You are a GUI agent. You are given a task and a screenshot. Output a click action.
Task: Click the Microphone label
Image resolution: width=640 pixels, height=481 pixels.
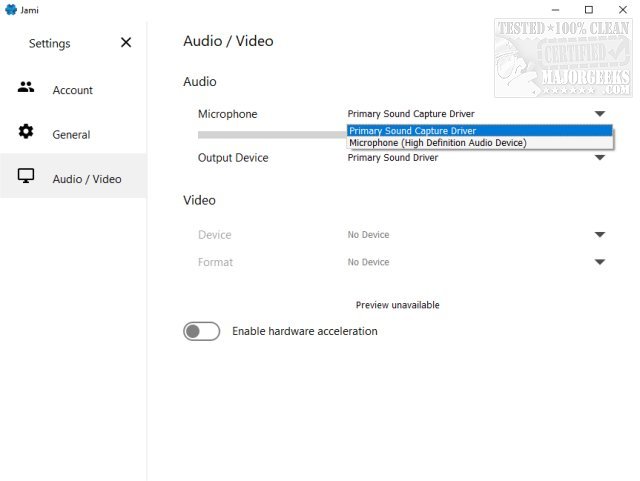tap(227, 114)
